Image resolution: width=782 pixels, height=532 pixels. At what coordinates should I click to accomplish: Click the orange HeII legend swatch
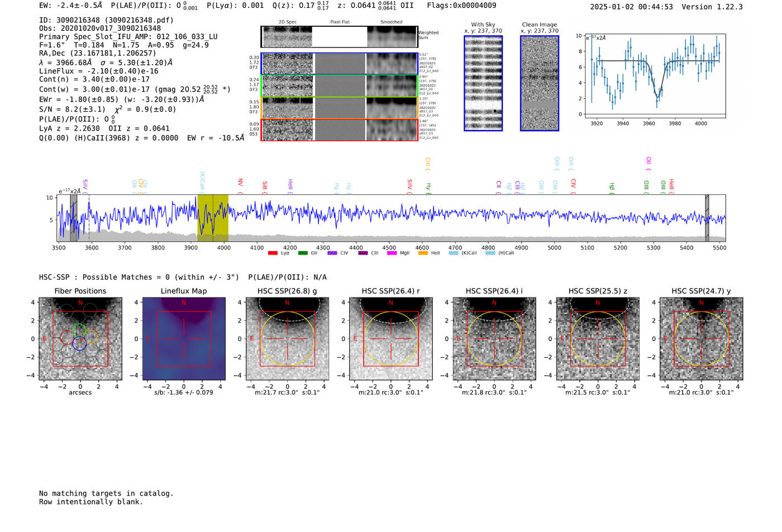click(x=423, y=253)
